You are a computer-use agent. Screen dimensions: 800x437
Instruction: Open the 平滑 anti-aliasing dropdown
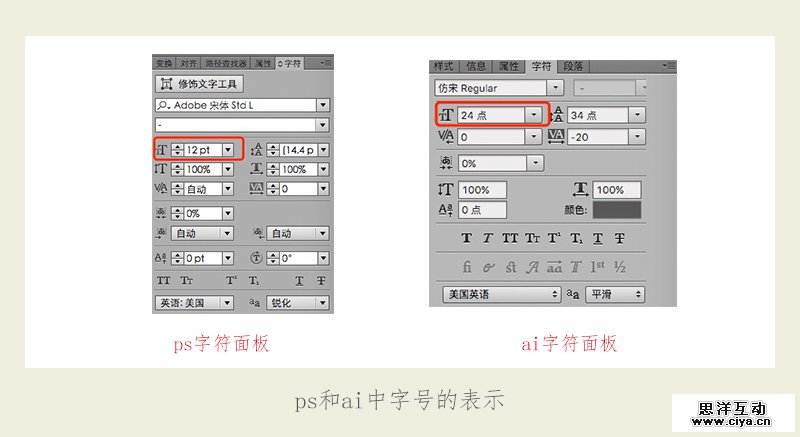(x=615, y=294)
